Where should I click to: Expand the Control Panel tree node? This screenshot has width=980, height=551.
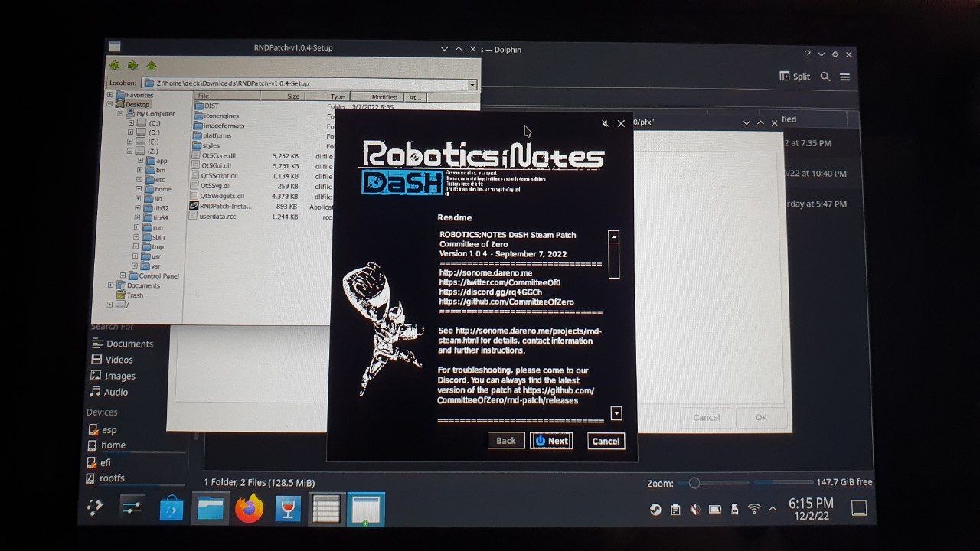(122, 275)
